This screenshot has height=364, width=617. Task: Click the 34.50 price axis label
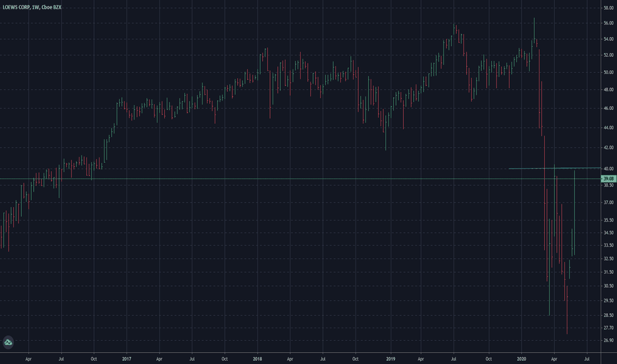coord(608,232)
